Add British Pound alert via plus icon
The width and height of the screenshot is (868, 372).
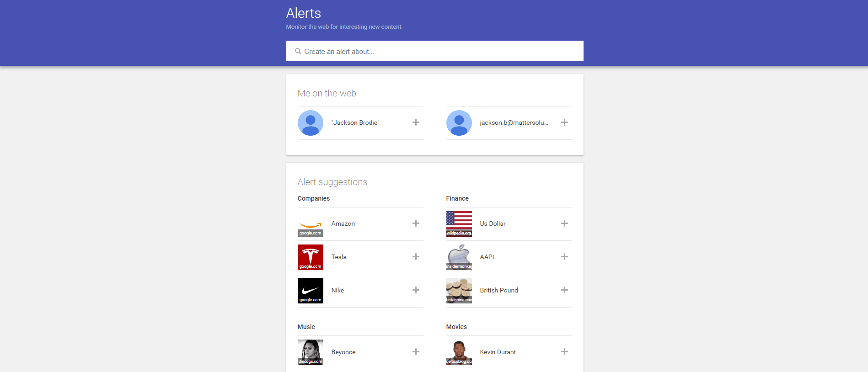[x=564, y=290]
